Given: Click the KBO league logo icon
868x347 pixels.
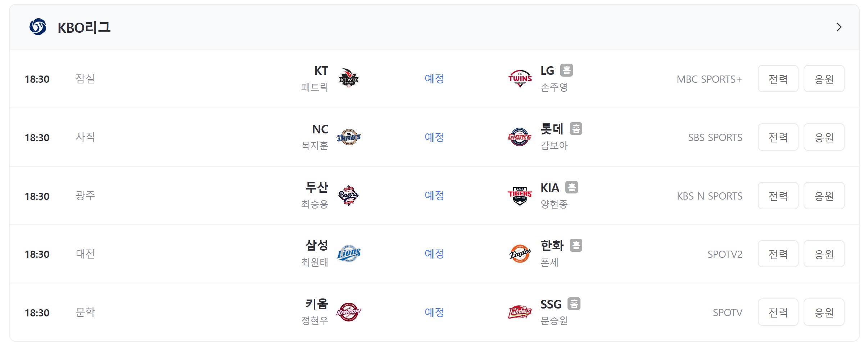Looking at the screenshot, I should pyautogui.click(x=38, y=27).
